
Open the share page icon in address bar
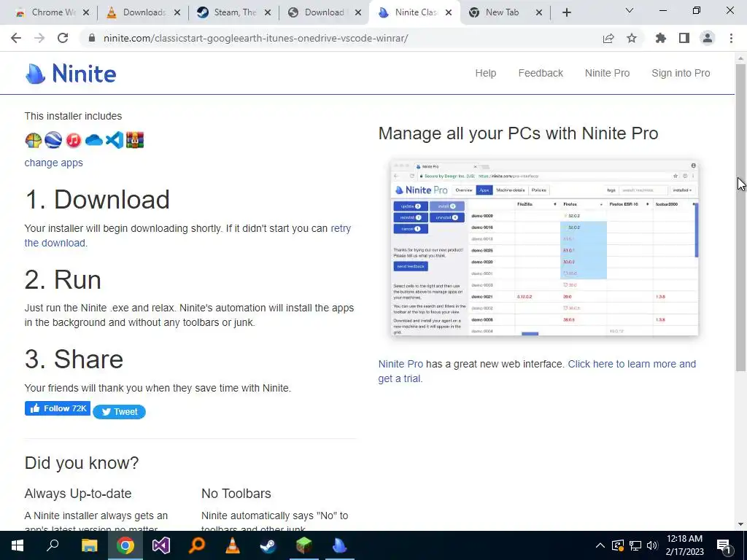608,38
